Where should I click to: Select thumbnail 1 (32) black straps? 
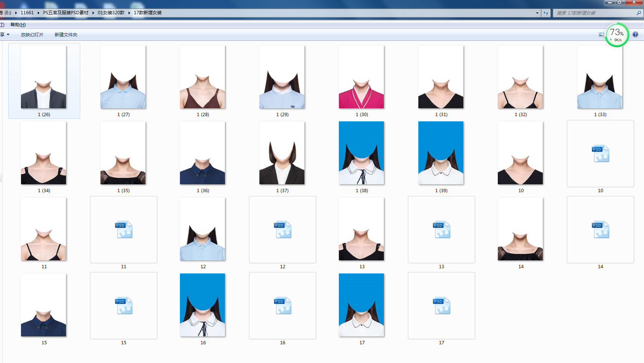[x=520, y=77]
